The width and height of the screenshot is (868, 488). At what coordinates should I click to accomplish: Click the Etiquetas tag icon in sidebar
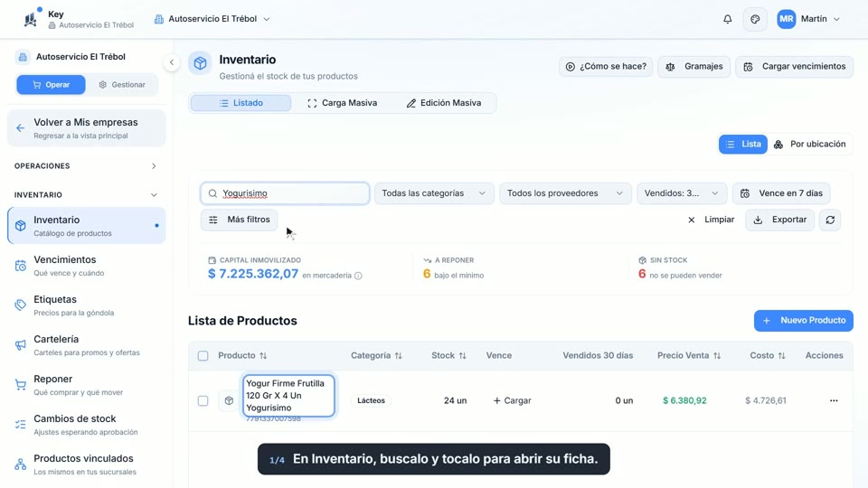coord(21,305)
